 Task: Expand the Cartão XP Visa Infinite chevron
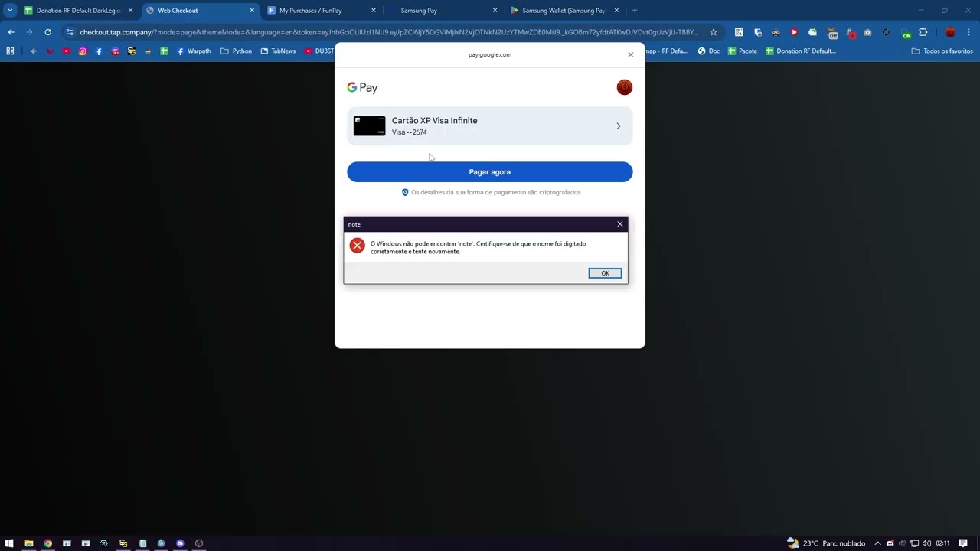(x=619, y=126)
